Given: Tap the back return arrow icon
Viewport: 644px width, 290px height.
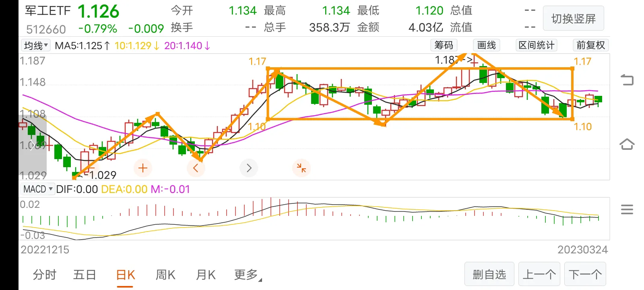Looking at the screenshot, I should click(x=627, y=80).
